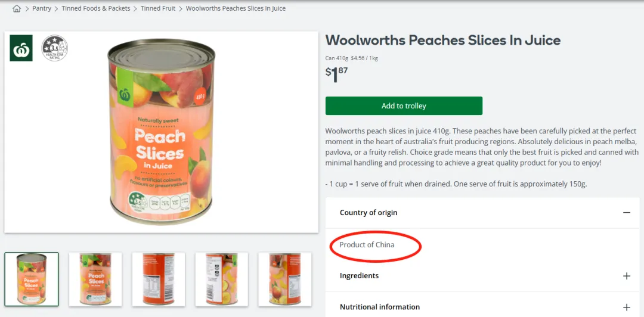Click the plus icon beside Ingredients
Viewport: 644px width, 317px height.
[626, 276]
